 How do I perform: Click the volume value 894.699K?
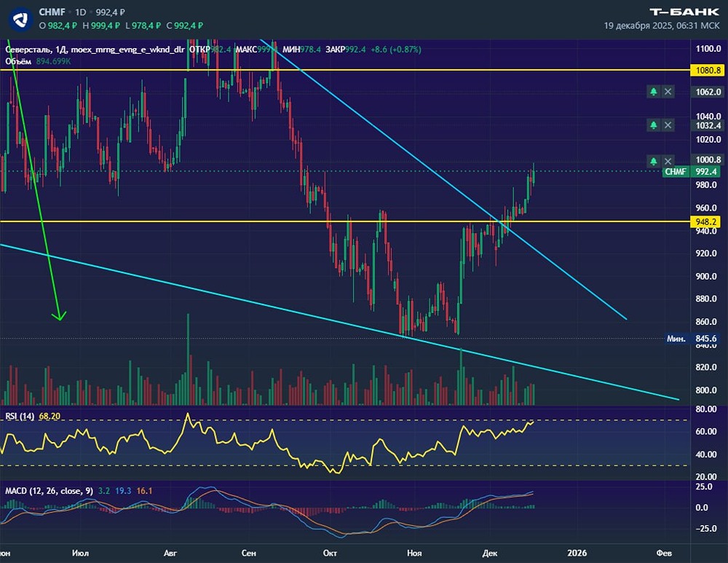pos(54,61)
